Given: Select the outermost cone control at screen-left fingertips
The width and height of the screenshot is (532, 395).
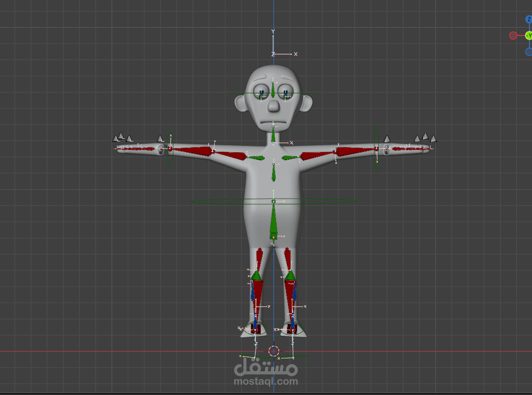Looking at the screenshot, I should coord(116,138).
